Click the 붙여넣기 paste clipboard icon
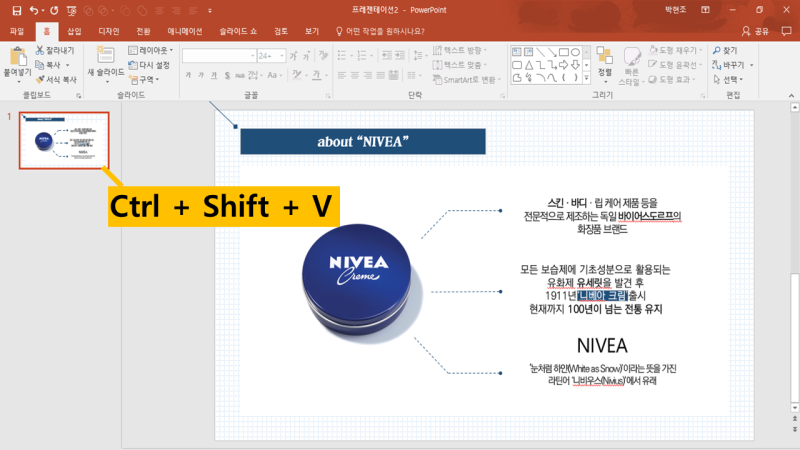This screenshot has width=800, height=450. pos(18,57)
